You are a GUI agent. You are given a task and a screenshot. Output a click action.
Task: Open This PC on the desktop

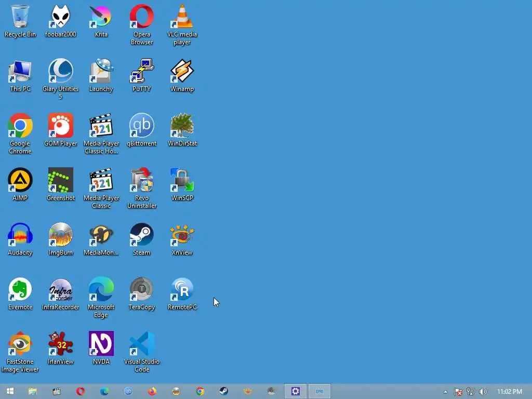point(20,75)
